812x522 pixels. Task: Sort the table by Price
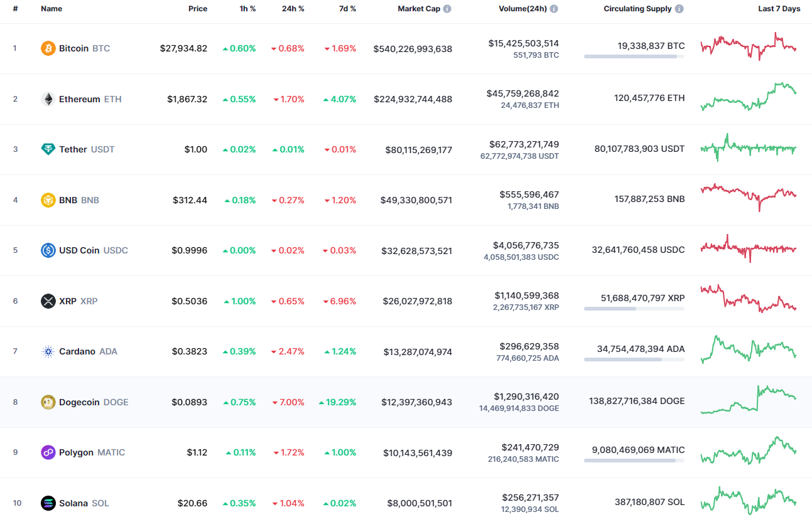[x=198, y=8]
